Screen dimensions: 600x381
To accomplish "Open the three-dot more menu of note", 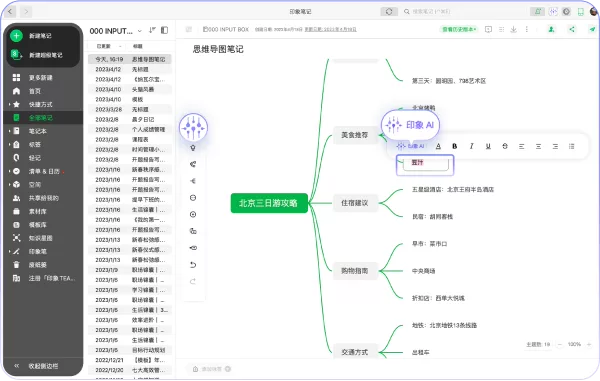I will [x=527, y=29].
